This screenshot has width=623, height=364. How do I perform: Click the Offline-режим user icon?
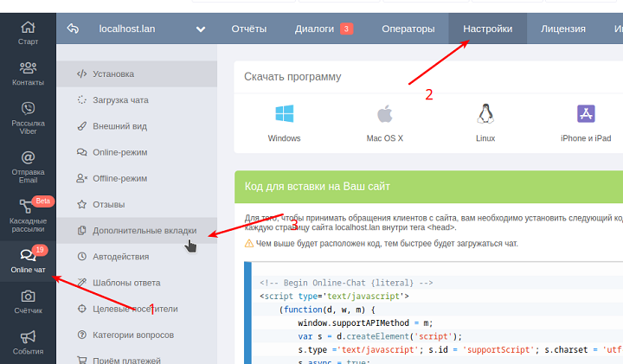click(82, 179)
